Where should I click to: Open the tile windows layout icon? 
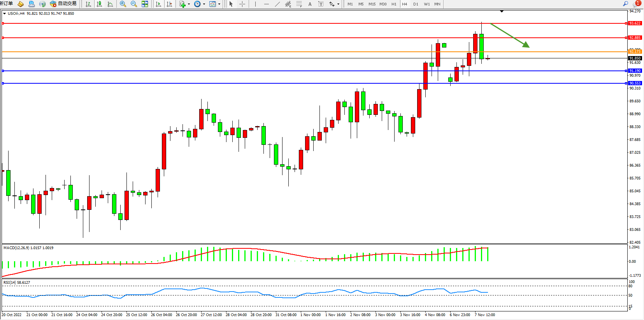tap(145, 4)
